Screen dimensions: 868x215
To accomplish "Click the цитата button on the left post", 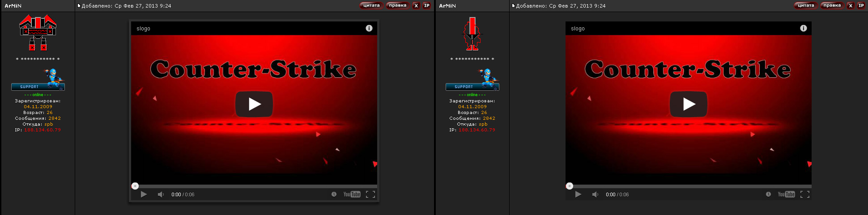I will 371,6.
